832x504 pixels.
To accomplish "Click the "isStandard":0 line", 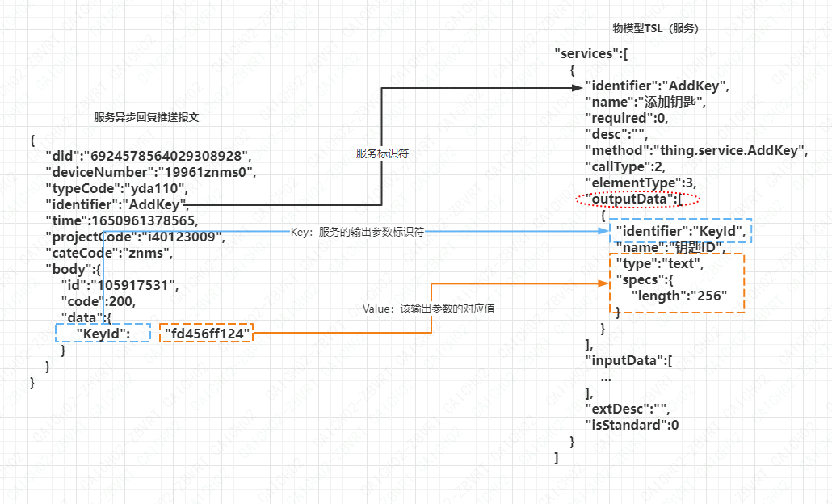I will point(632,425).
